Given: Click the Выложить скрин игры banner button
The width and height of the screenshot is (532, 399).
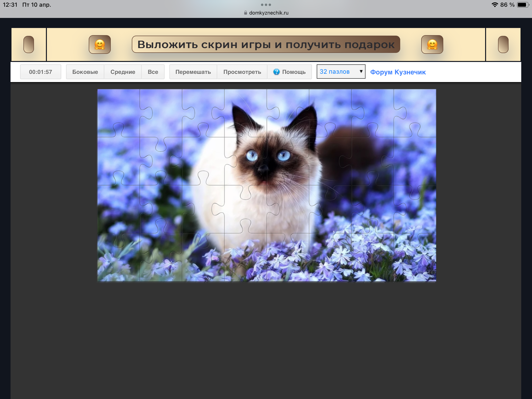Looking at the screenshot, I should (x=266, y=44).
